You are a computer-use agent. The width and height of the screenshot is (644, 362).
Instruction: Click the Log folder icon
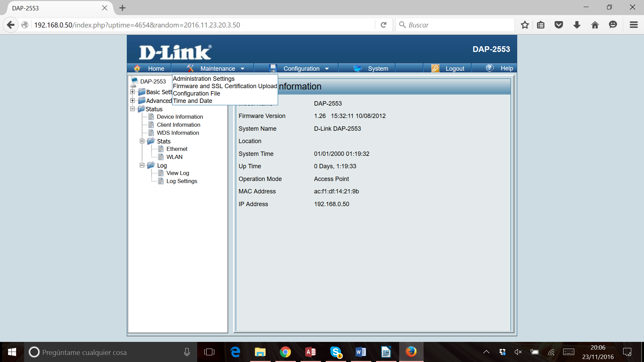151,165
